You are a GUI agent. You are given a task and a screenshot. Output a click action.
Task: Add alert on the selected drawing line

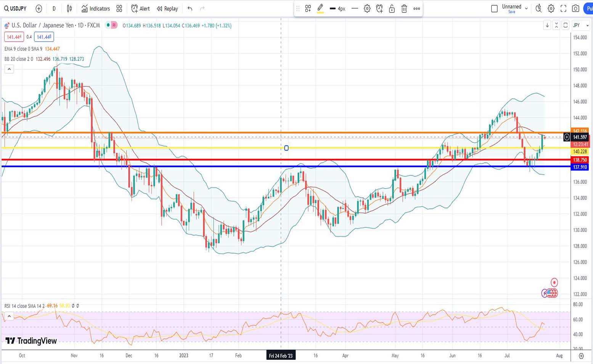point(379,8)
